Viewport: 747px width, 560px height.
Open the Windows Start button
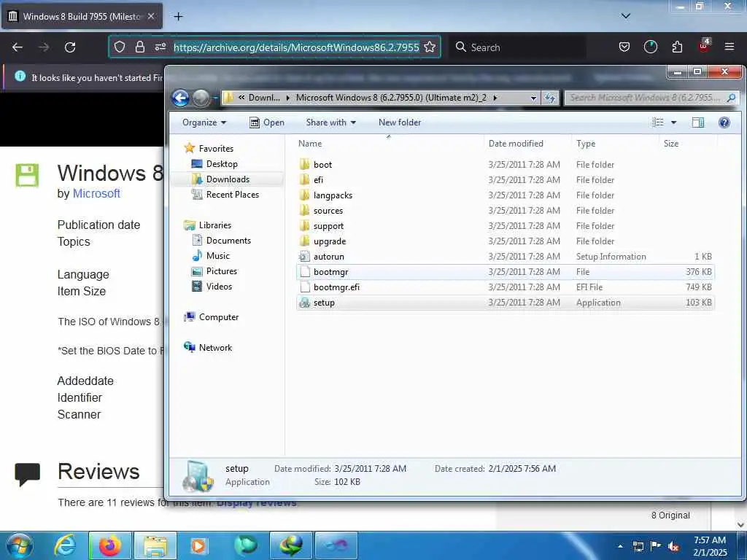coord(20,545)
